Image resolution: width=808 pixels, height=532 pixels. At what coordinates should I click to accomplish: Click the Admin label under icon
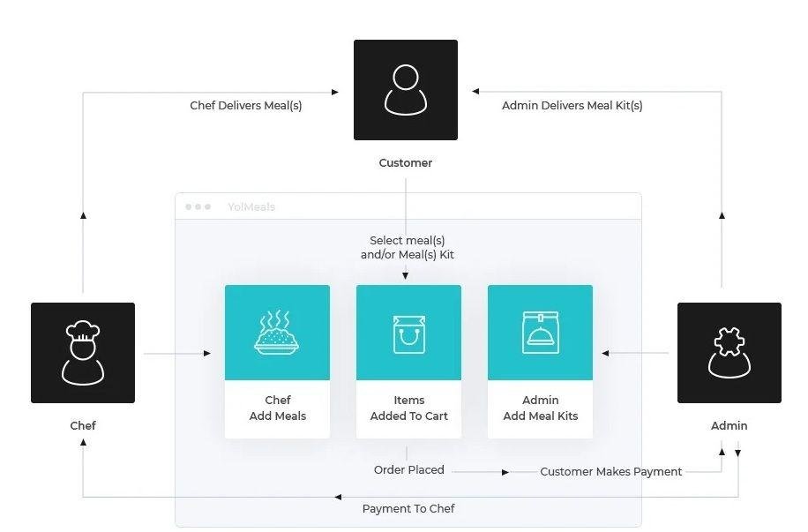pos(729,425)
